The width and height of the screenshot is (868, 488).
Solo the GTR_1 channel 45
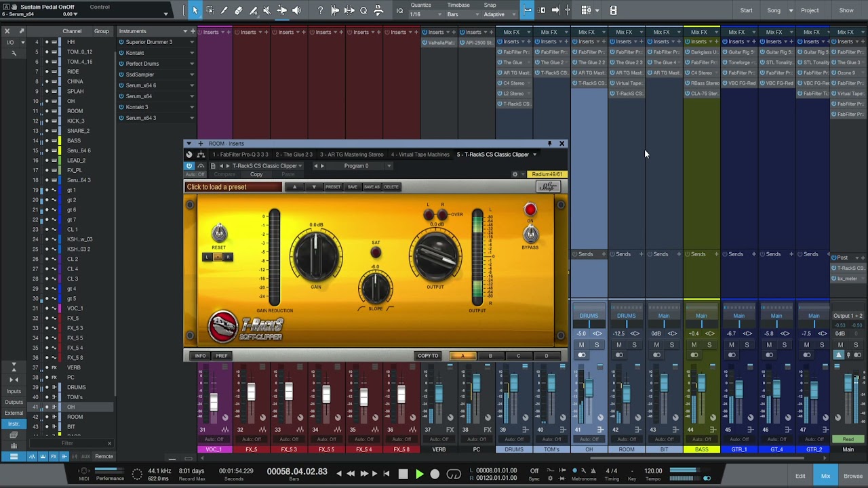pyautogui.click(x=747, y=345)
